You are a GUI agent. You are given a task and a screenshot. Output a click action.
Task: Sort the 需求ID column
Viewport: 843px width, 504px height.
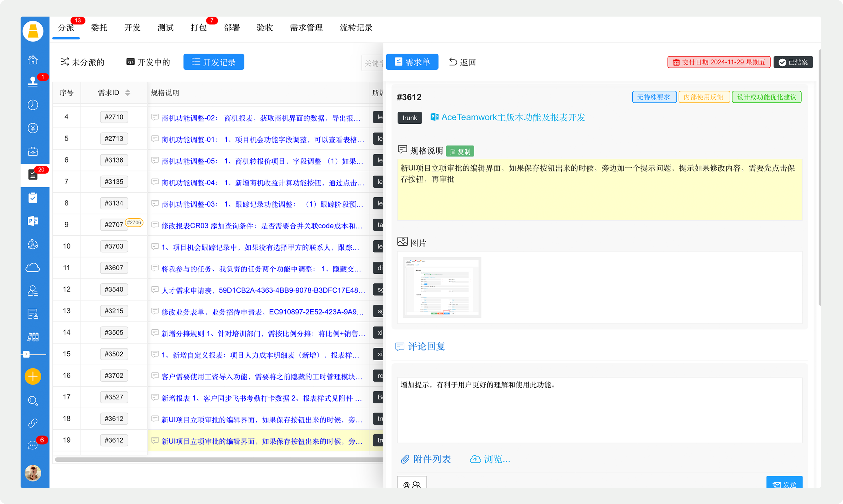[127, 93]
